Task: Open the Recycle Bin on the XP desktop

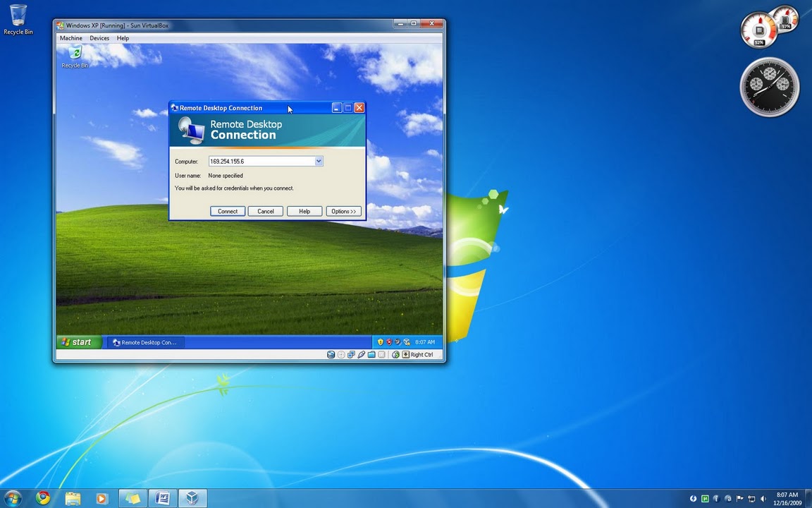Action: [x=75, y=55]
